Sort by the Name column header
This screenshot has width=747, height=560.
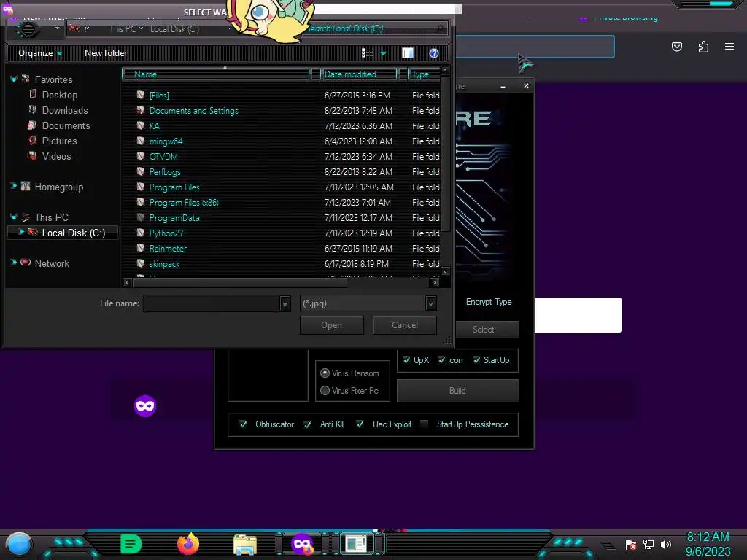[216, 74]
